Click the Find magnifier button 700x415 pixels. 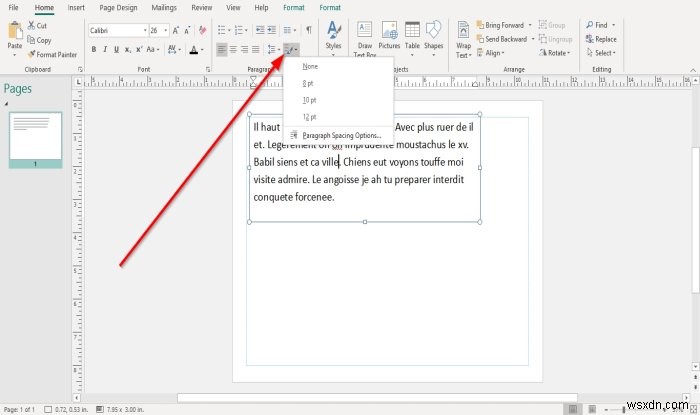[597, 25]
